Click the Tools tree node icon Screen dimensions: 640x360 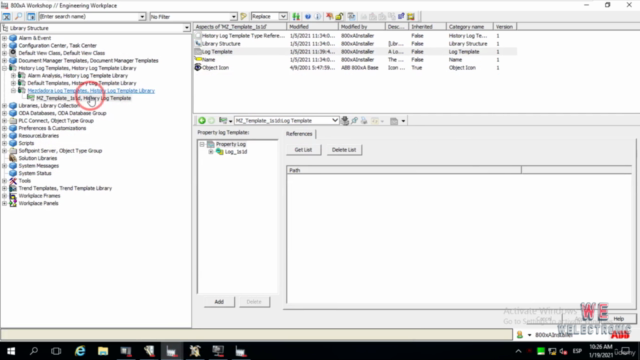(x=13, y=181)
